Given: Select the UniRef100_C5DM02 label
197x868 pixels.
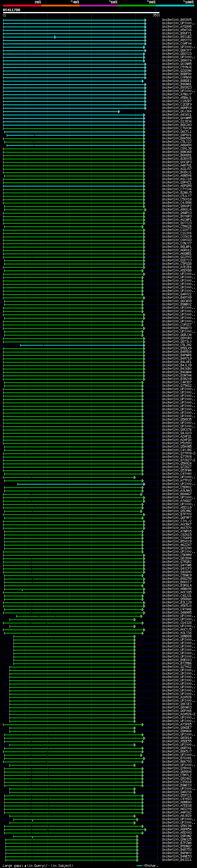Looking at the screenshot, I should click(x=177, y=487).
